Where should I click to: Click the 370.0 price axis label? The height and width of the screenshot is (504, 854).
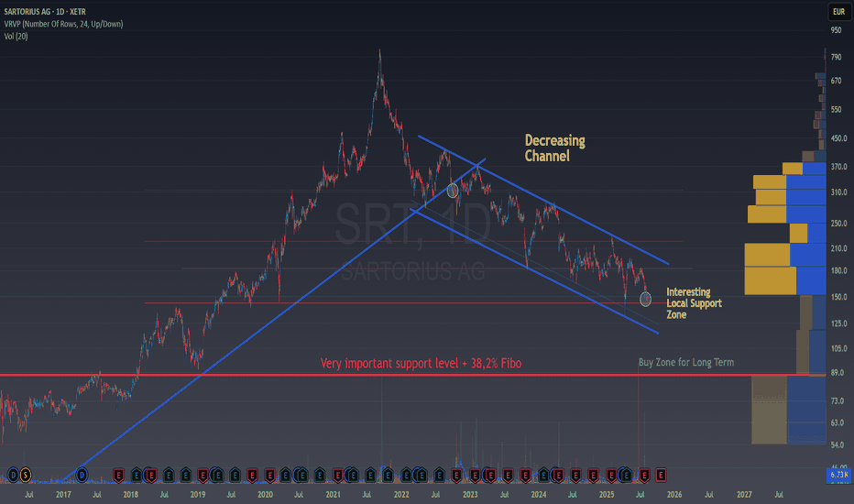tap(838, 167)
